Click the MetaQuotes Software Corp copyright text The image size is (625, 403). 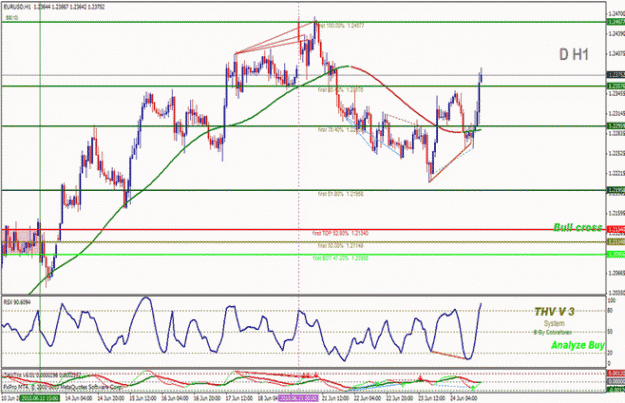click(63, 387)
